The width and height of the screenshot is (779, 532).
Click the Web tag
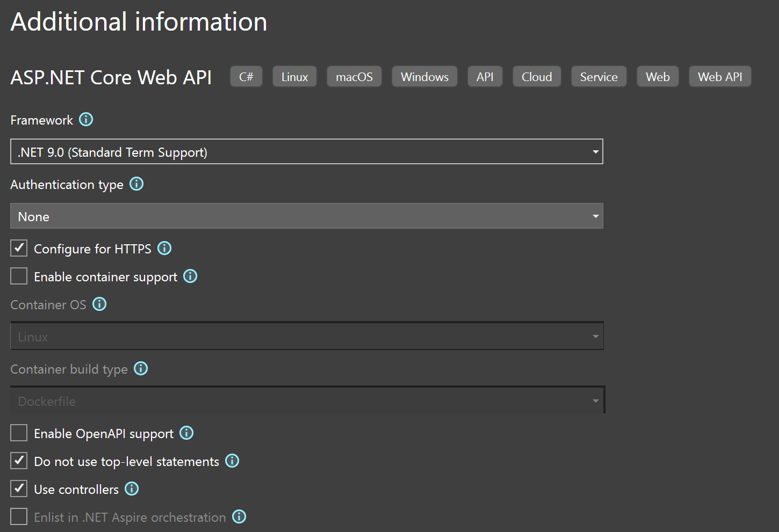658,77
